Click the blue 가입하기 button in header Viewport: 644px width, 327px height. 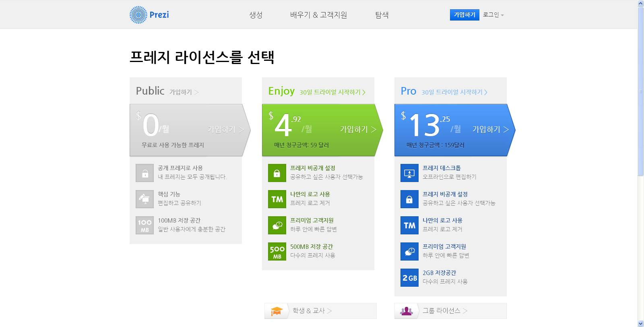(464, 15)
